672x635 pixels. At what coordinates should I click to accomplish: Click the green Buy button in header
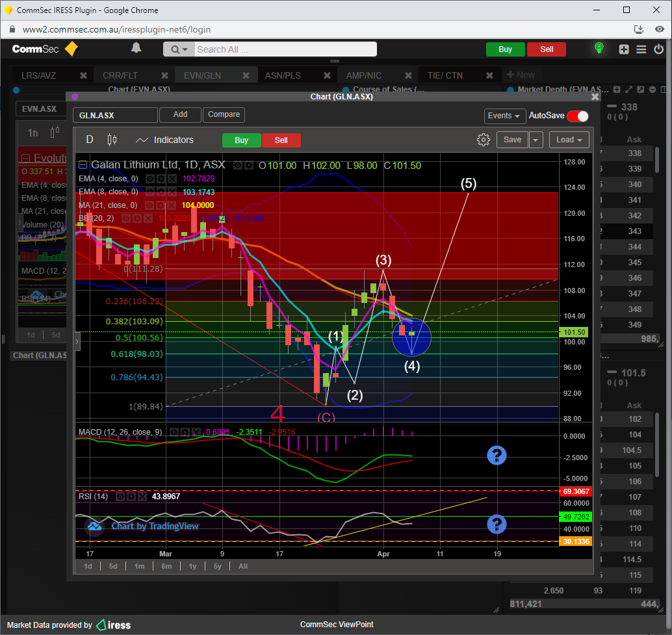coord(505,49)
